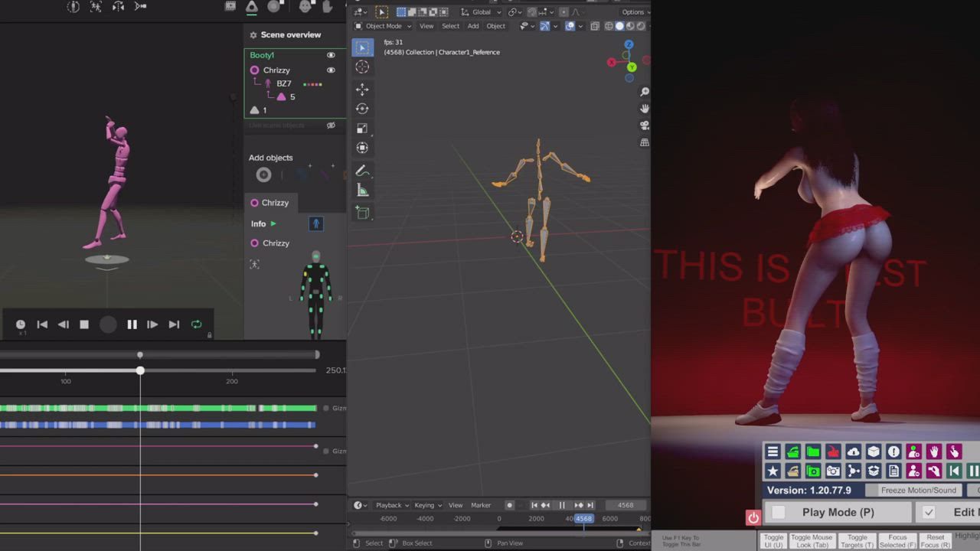The height and width of the screenshot is (551, 980).
Task: Activate the 3D Cursor tool in Blender
Action: point(362,67)
